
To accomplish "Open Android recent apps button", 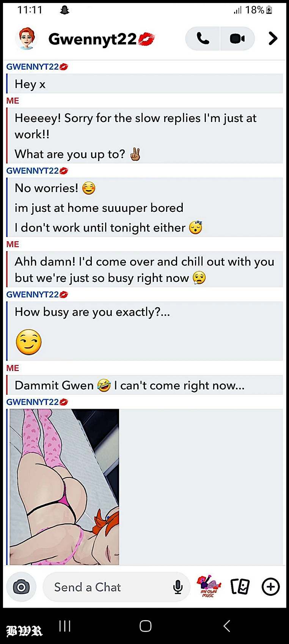I will (65, 626).
